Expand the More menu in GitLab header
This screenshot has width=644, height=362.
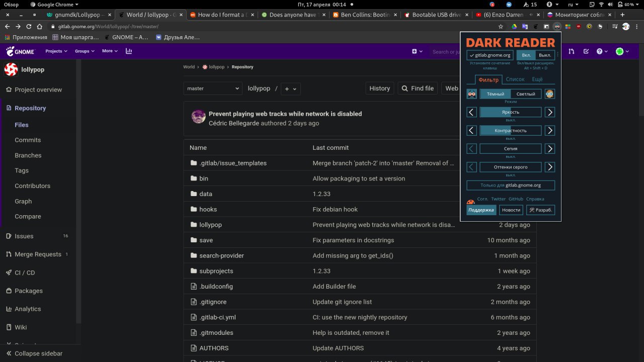pyautogui.click(x=110, y=51)
